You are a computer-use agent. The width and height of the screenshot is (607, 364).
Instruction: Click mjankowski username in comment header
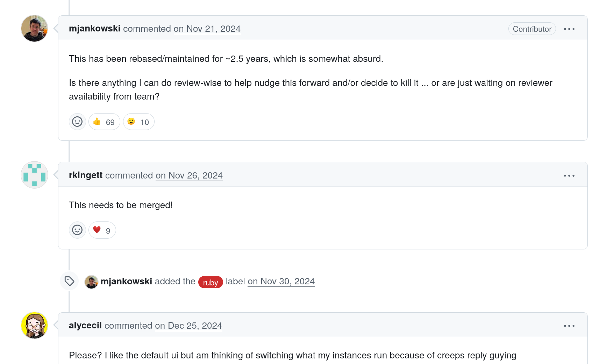pos(94,28)
